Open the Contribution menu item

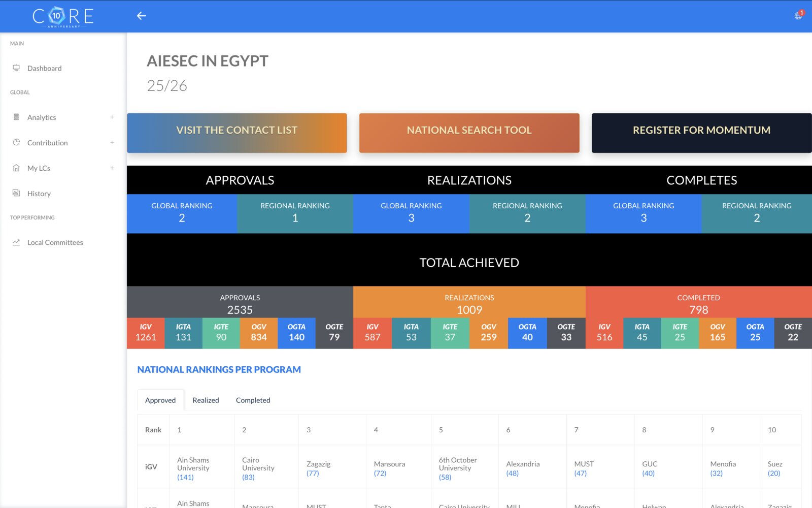(63, 143)
